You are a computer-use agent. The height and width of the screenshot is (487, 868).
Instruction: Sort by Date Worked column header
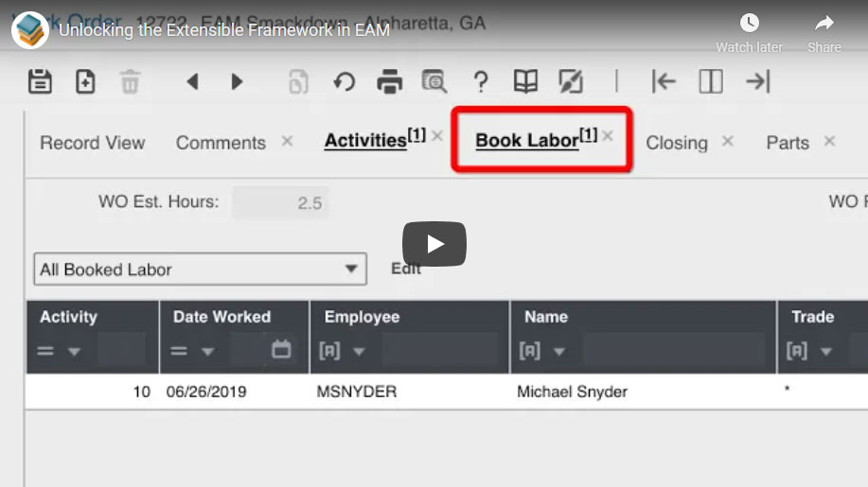[221, 317]
